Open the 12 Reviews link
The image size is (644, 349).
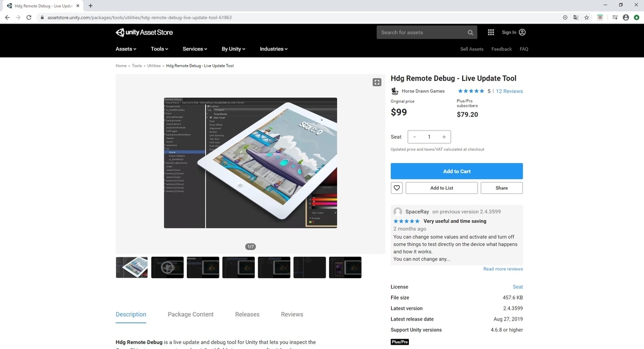[x=509, y=91]
